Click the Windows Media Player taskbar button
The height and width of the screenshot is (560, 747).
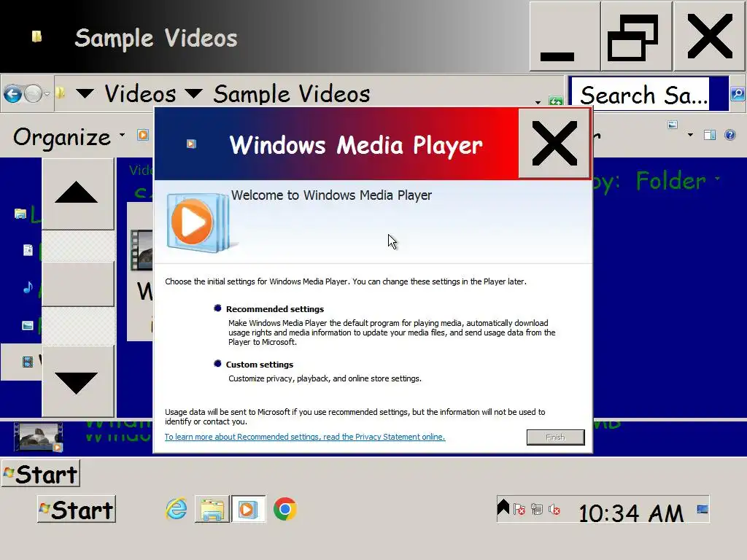(248, 509)
